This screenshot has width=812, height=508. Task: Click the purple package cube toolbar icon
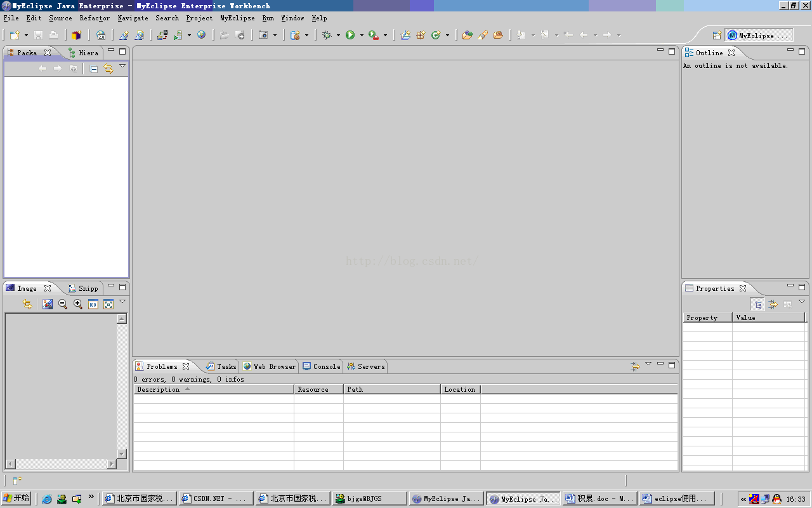[x=77, y=36]
